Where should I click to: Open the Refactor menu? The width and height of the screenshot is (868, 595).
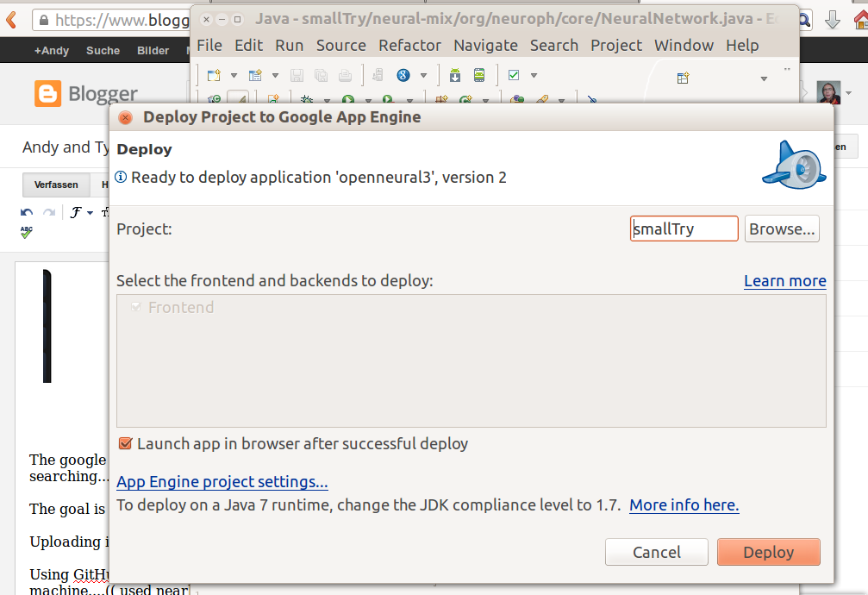click(x=409, y=45)
